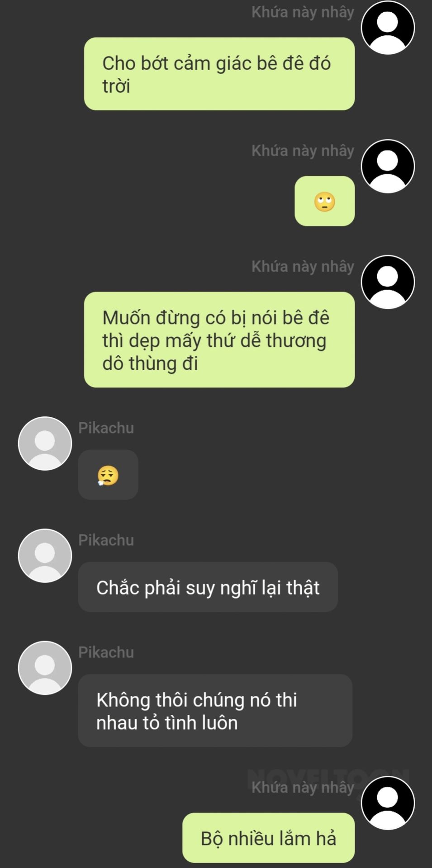Image resolution: width=432 pixels, height=868 pixels.
Task: Tap the exhaling-face emoji sent by Pikachu
Action: pyautogui.click(x=108, y=475)
